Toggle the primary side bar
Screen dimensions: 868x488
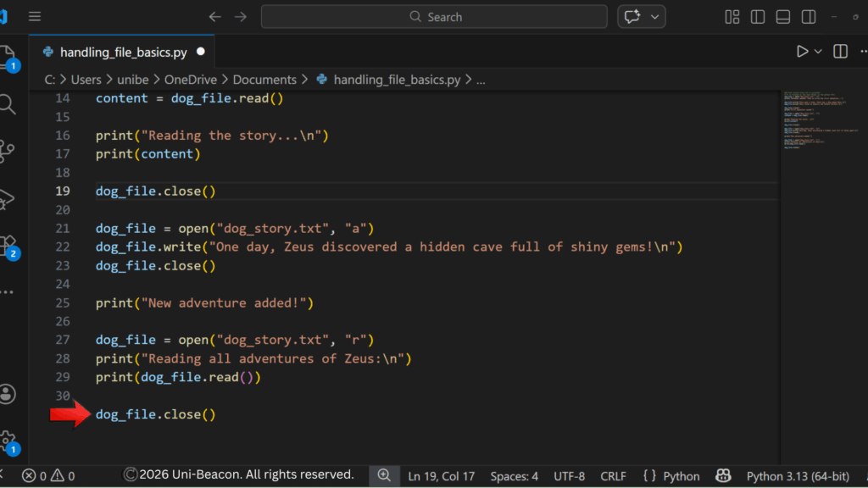click(757, 17)
